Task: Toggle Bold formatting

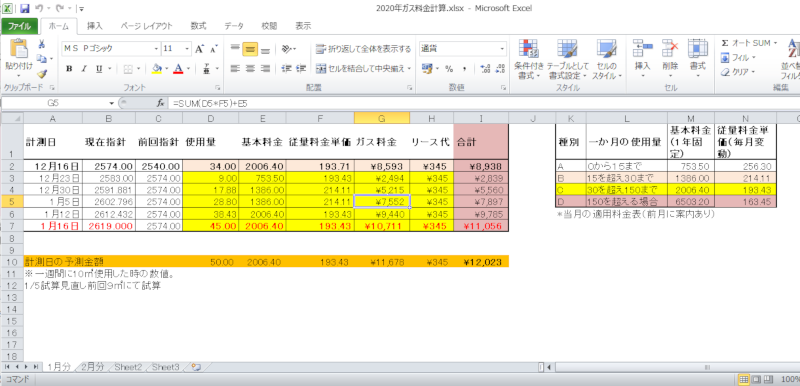Action: [x=69, y=69]
